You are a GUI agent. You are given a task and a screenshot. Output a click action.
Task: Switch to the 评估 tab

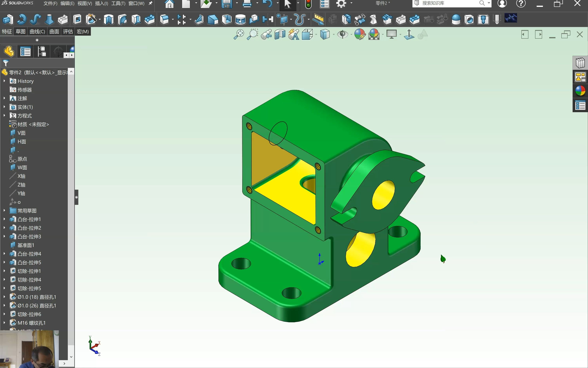tap(68, 31)
